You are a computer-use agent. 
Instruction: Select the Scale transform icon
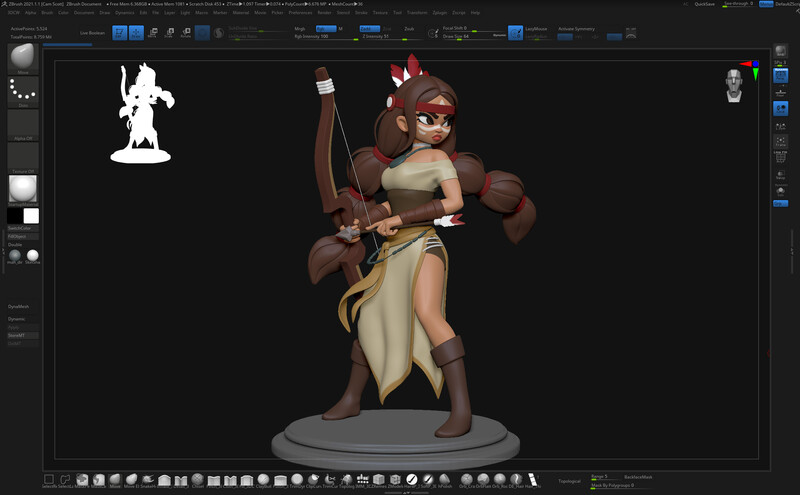(169, 33)
